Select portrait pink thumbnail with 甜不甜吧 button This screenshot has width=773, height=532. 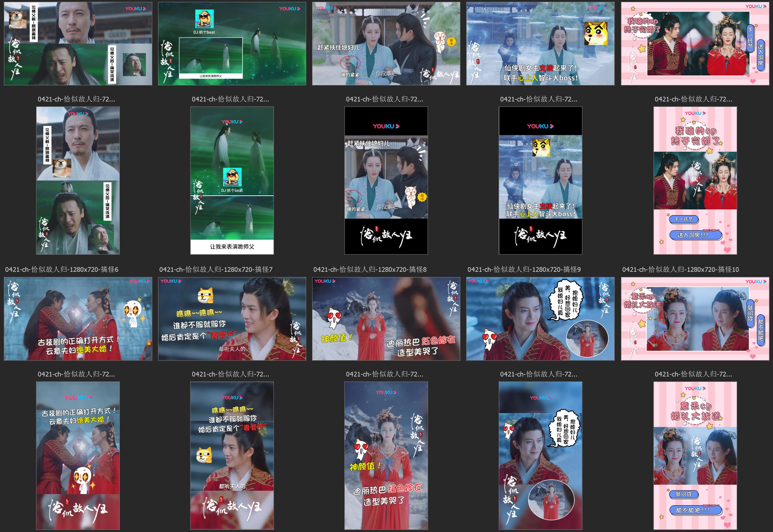coord(695,456)
